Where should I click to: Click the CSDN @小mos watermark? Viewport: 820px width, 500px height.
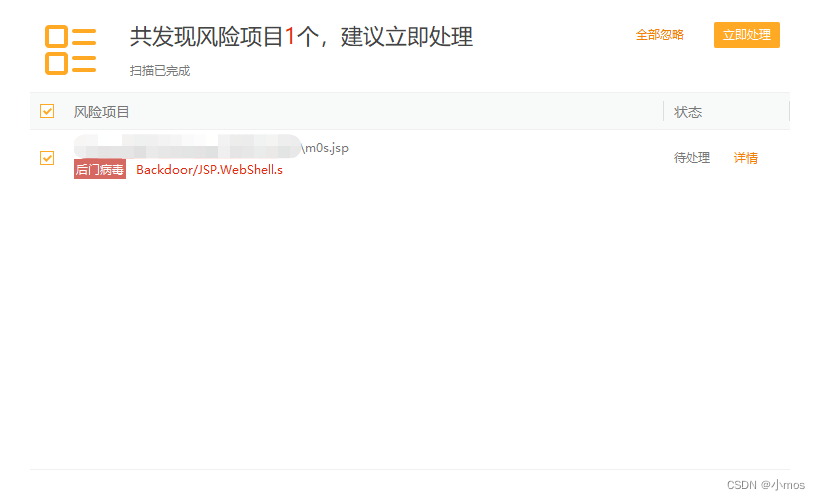coord(766,485)
